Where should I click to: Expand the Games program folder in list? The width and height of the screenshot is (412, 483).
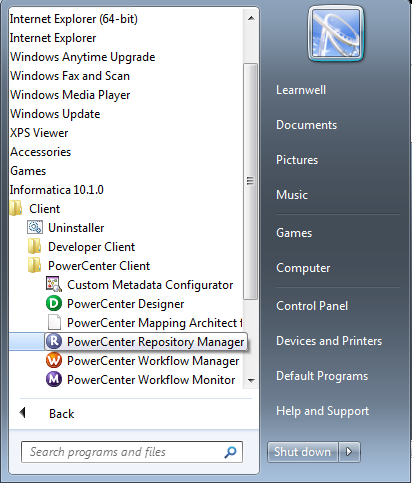click(x=28, y=171)
